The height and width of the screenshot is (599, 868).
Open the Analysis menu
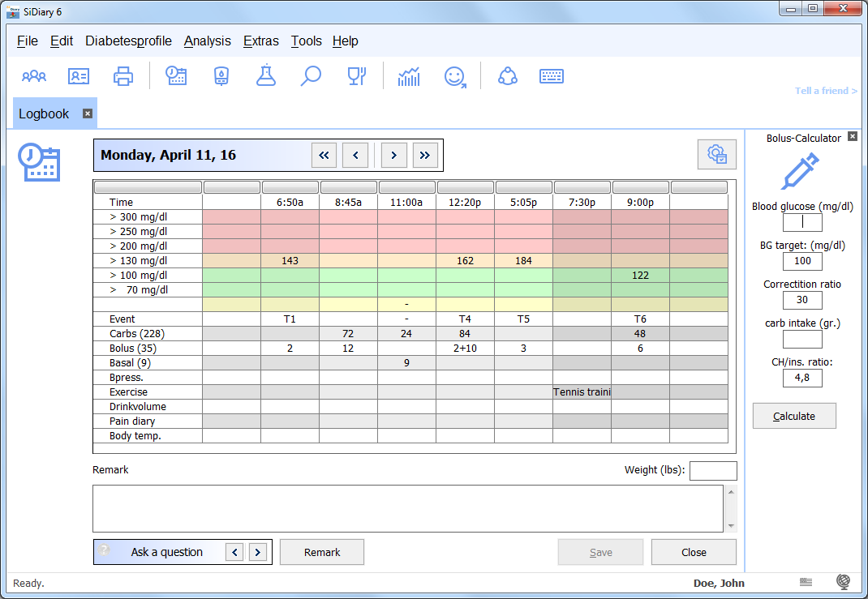pos(207,41)
